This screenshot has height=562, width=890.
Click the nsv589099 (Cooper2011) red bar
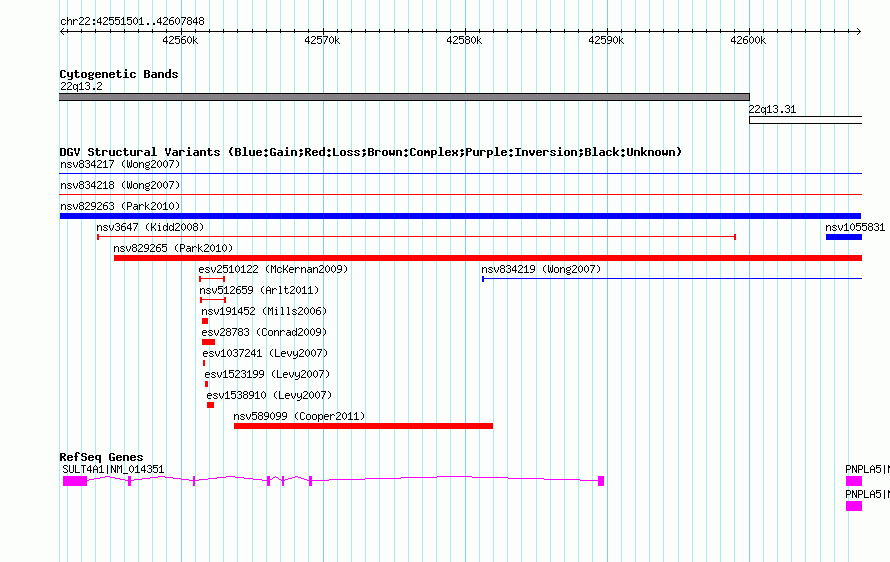[363, 426]
